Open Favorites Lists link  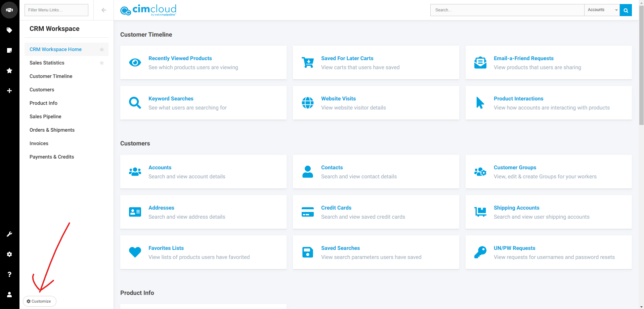pyautogui.click(x=166, y=248)
